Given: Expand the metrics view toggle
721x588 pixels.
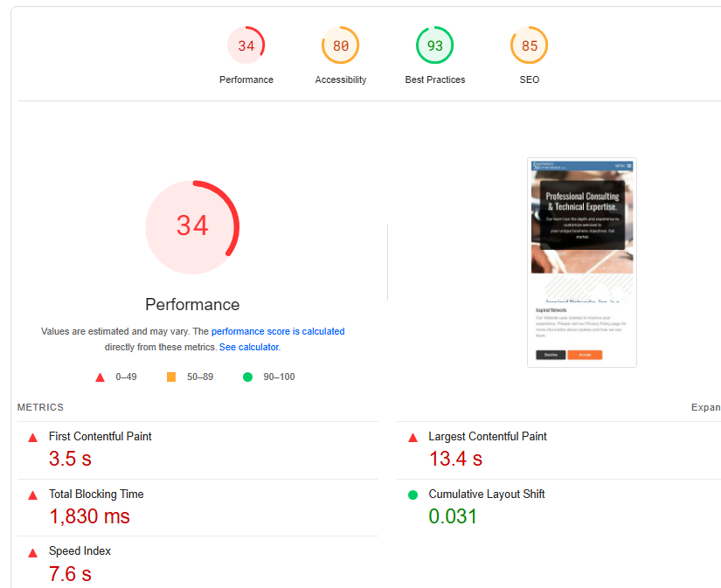Looking at the screenshot, I should 706,407.
